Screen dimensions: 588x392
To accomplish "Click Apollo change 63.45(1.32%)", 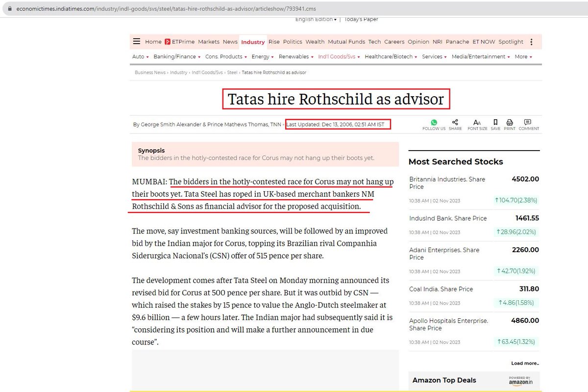I will point(516,341).
